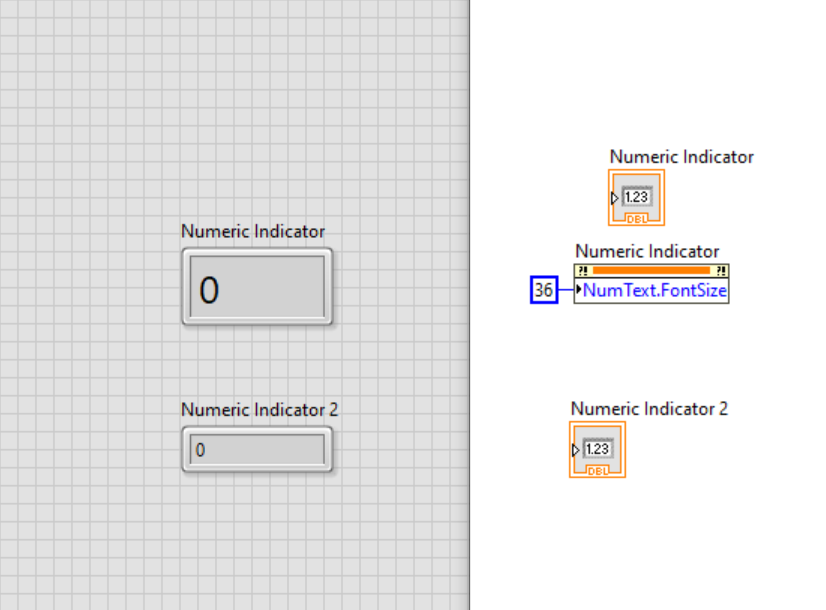The image size is (826, 610).
Task: Click the Numeric Indicator 2 DBL terminal icon
Action: (x=597, y=449)
